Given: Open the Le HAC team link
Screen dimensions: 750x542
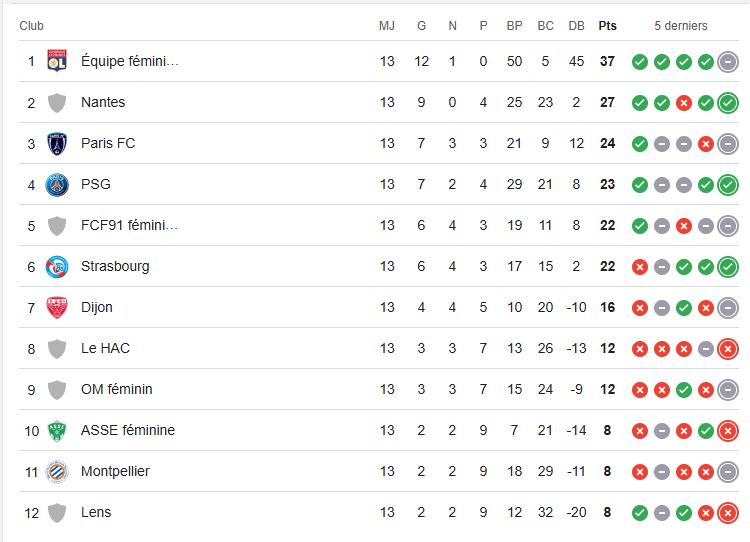Looking at the screenshot, I should pos(105,349).
